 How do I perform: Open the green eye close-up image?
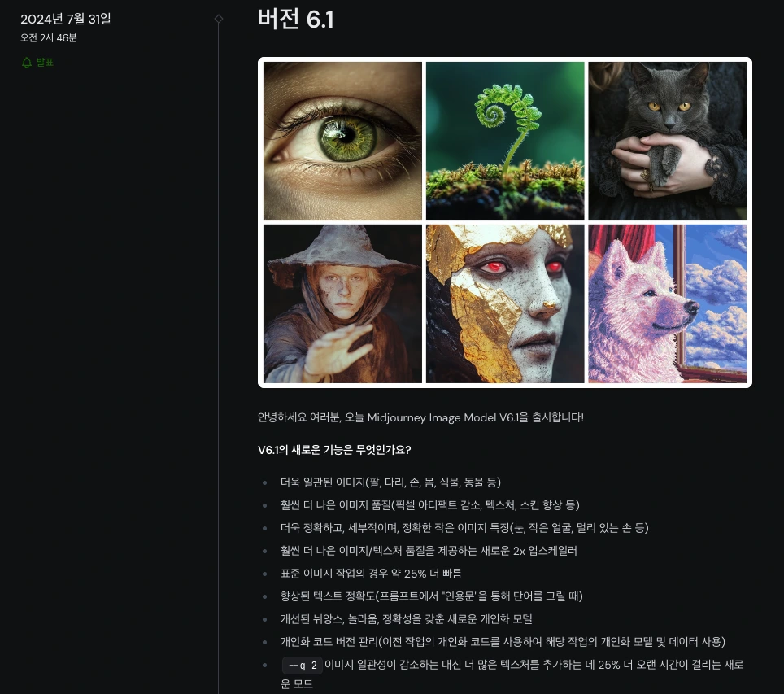click(x=342, y=141)
